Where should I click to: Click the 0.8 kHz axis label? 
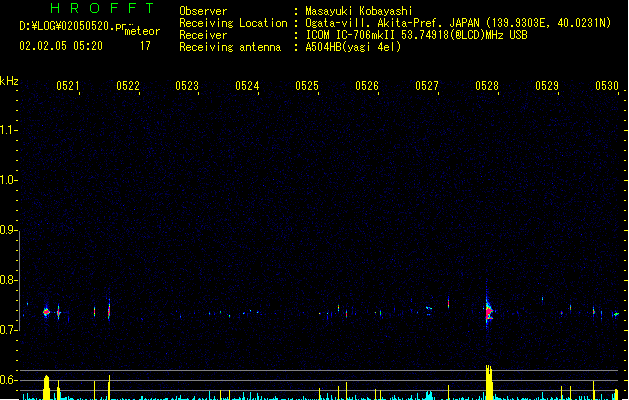[8, 280]
